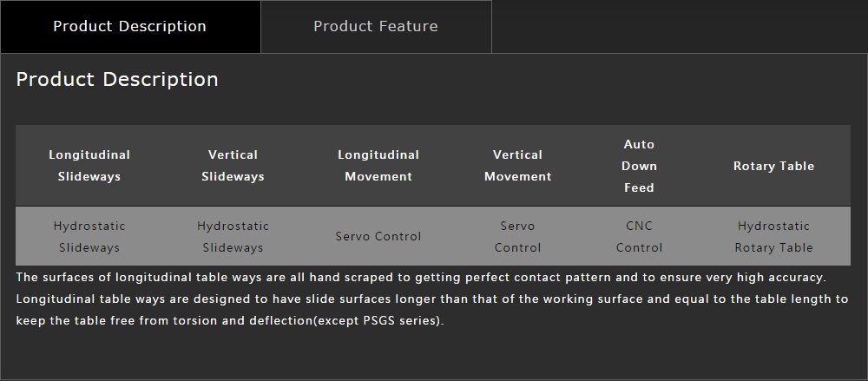Select the Servo Control cell for Vertical Movement
The image size is (868, 381).
pos(517,236)
